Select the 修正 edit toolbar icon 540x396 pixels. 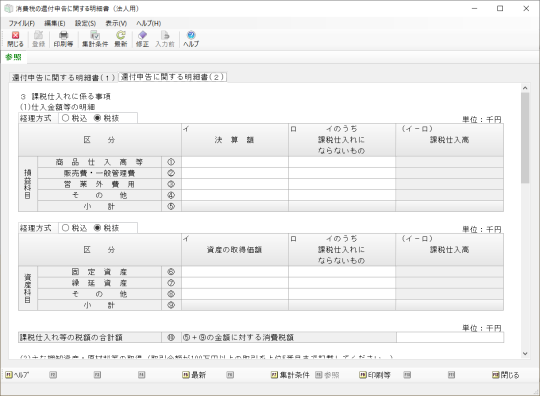coord(142,39)
